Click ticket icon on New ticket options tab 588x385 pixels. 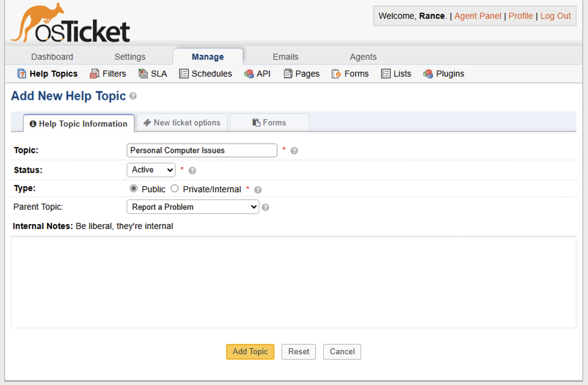tap(147, 122)
